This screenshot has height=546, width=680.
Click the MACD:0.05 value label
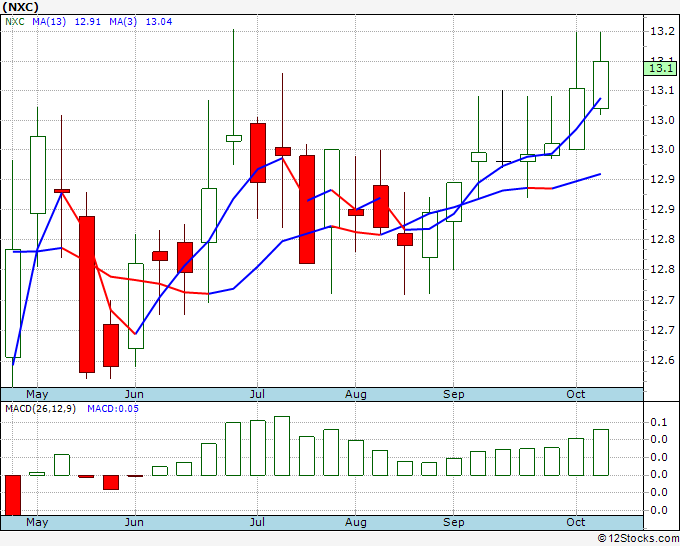click(113, 409)
